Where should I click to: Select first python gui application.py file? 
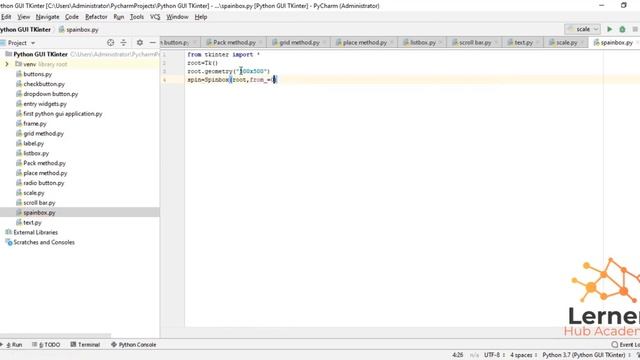(62, 113)
